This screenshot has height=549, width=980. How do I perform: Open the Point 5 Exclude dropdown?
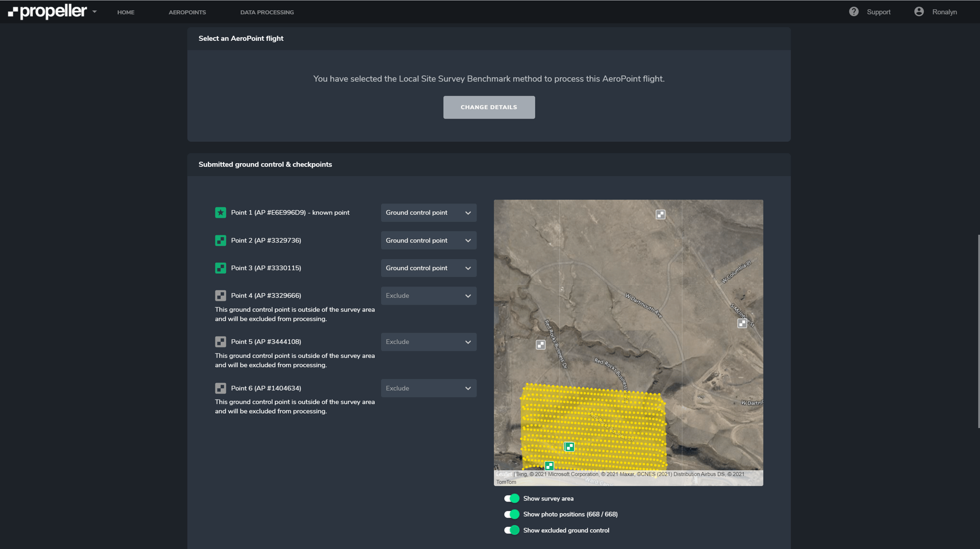click(428, 342)
